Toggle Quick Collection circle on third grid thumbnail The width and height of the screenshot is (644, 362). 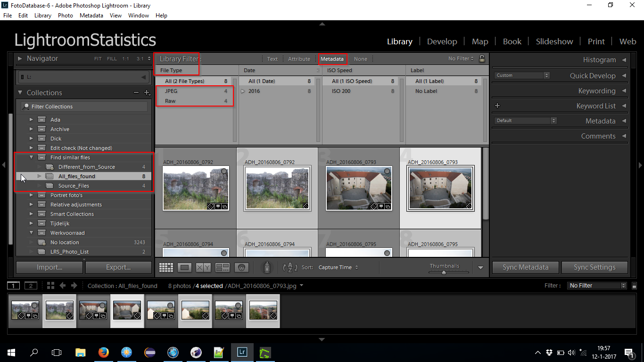[x=387, y=171]
